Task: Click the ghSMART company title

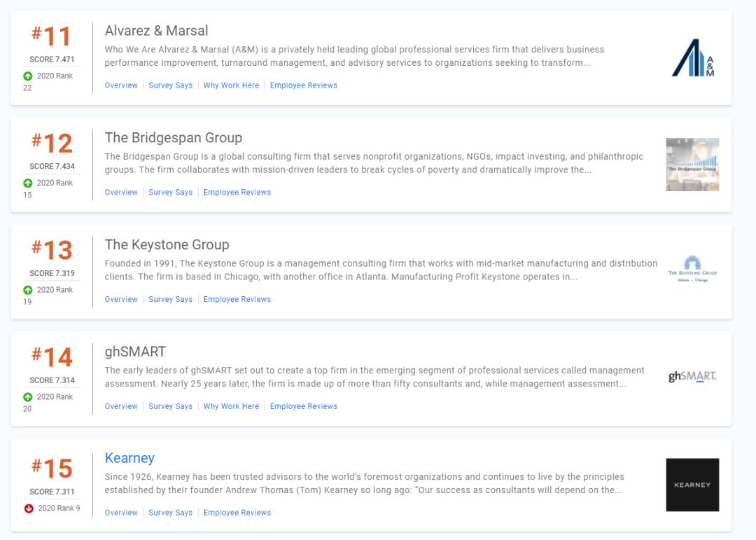Action: point(135,352)
